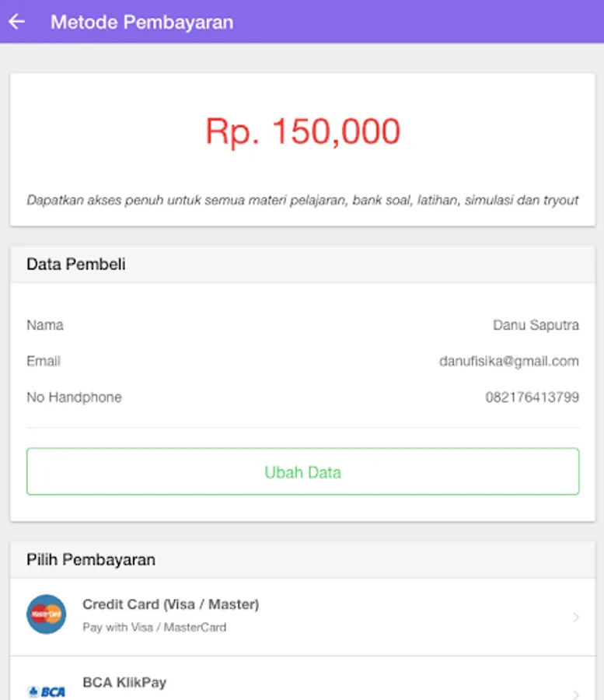Viewport: 604px width, 700px height.
Task: Go back using the arrow icon
Action: click(x=17, y=22)
